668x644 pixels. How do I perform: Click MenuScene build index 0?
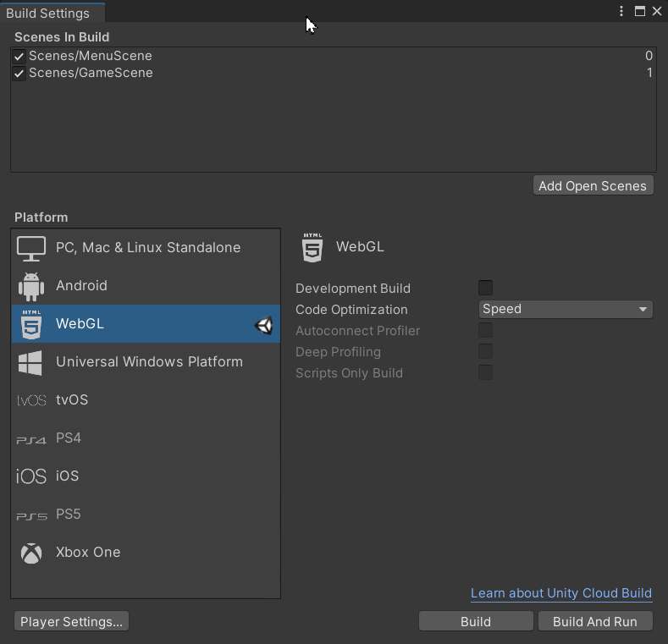pyautogui.click(x=649, y=56)
